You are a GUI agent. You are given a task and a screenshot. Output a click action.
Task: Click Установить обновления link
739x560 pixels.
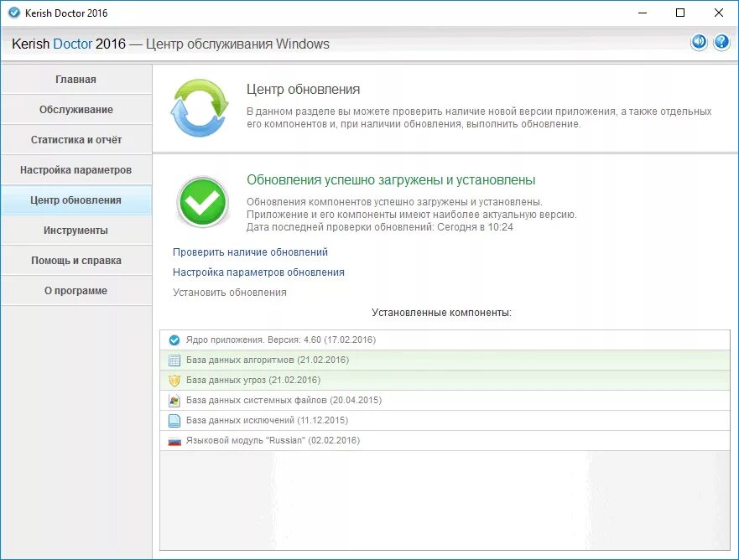(230, 293)
